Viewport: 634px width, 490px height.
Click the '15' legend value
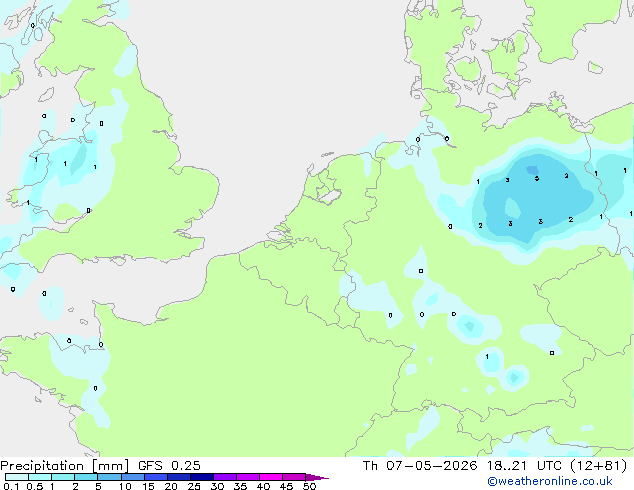tap(148, 486)
